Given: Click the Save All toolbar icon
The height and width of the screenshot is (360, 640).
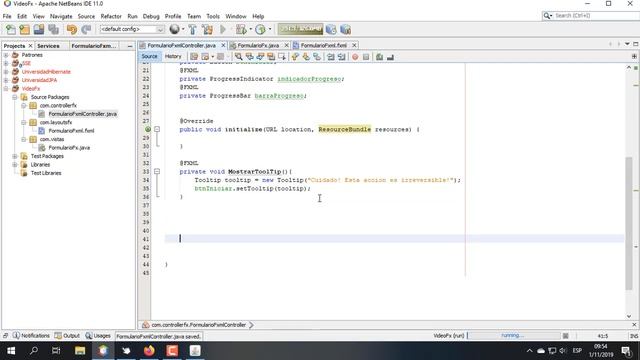Looking at the screenshot, I should [x=53, y=29].
